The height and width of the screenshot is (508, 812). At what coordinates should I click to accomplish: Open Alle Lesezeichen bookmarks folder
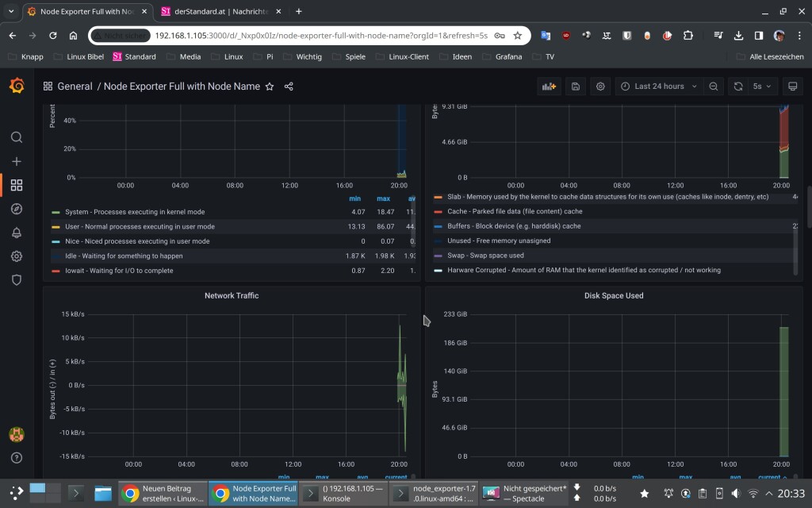click(x=770, y=56)
